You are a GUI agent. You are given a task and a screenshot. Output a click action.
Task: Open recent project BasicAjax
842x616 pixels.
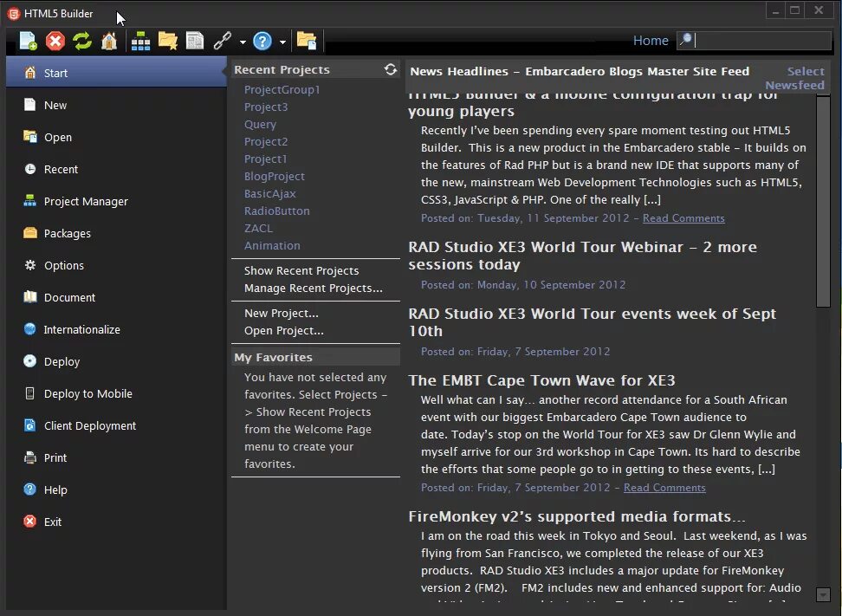[x=270, y=193]
